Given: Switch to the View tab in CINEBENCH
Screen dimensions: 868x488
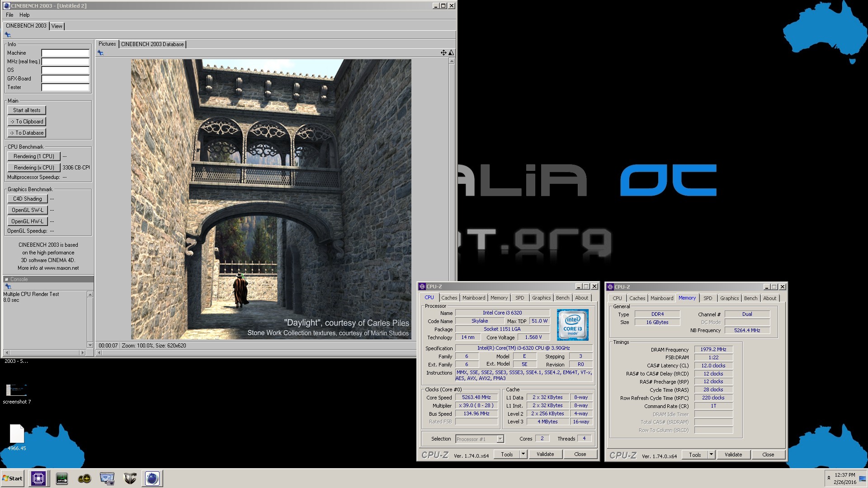Looking at the screenshot, I should pos(57,26).
